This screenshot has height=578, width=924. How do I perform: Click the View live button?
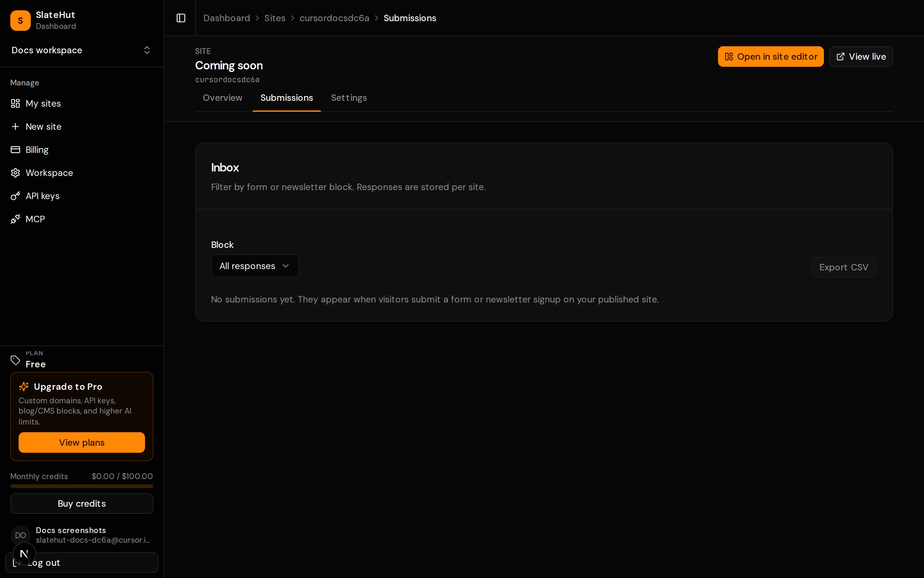(x=860, y=57)
